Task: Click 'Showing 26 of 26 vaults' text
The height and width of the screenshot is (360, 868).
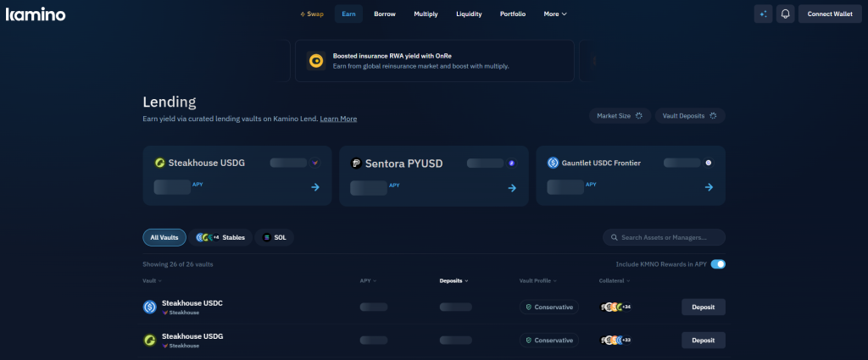Action: pyautogui.click(x=178, y=264)
